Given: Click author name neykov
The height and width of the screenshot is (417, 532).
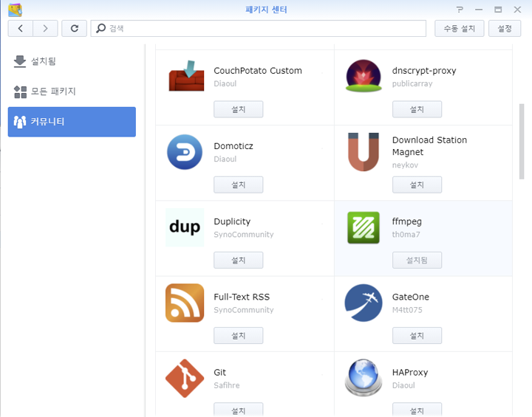Looking at the screenshot, I should point(405,165).
